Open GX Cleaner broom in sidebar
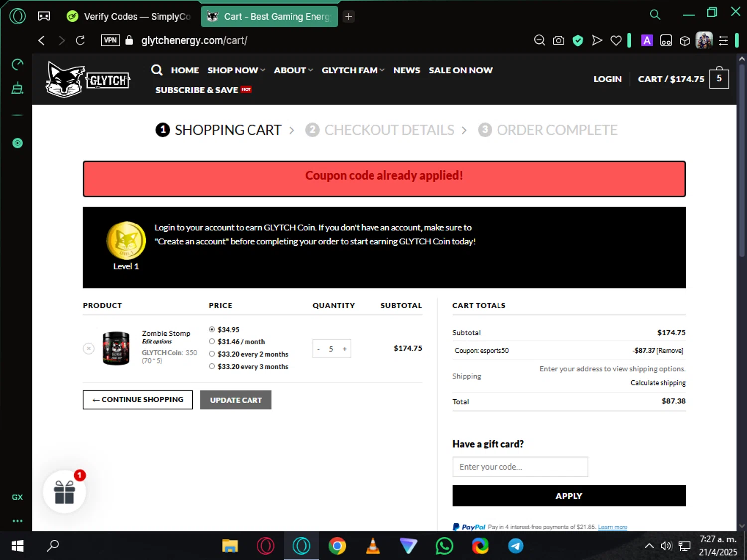747x560 pixels. coord(17,88)
